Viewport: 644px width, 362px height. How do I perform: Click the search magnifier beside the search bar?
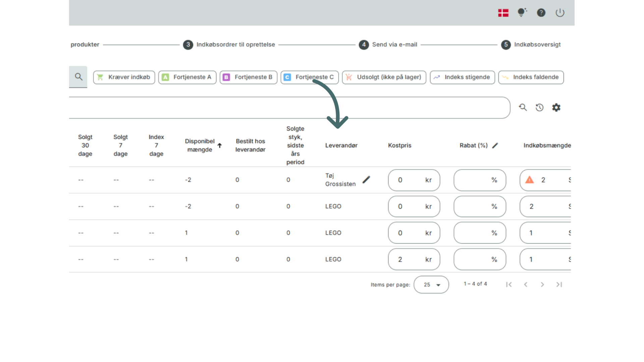click(523, 107)
